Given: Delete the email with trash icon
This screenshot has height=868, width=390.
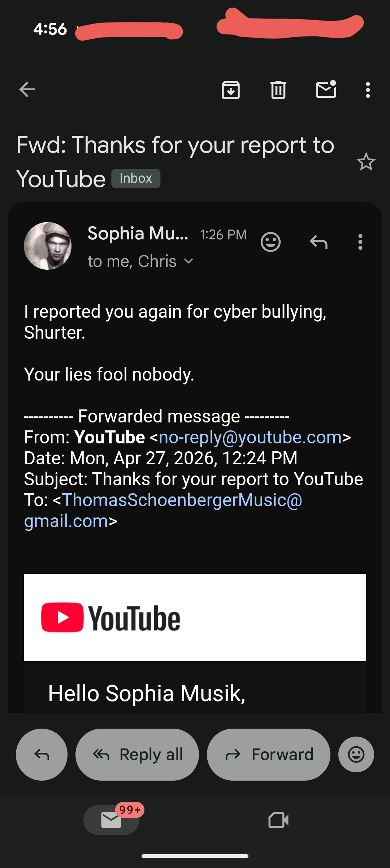Looking at the screenshot, I should [x=278, y=90].
